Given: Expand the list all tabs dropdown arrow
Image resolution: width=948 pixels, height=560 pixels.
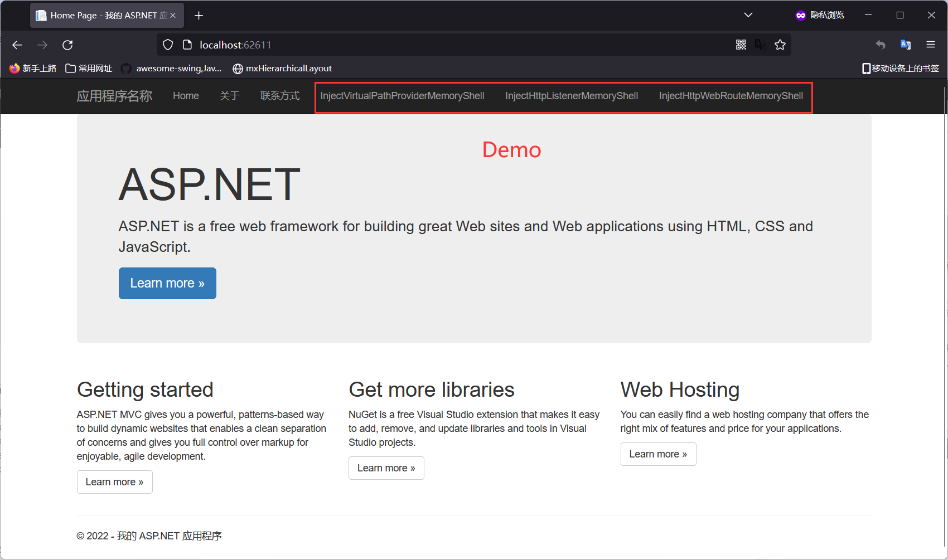Looking at the screenshot, I should point(748,16).
